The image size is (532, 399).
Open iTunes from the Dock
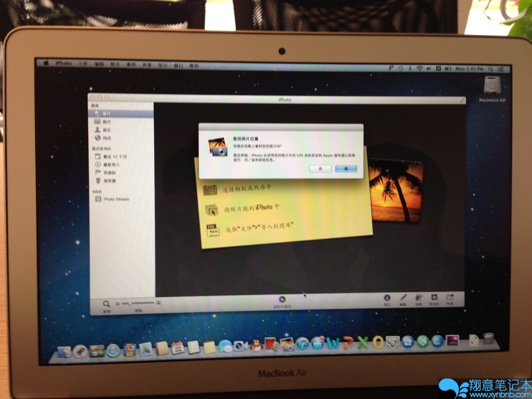[x=302, y=344]
